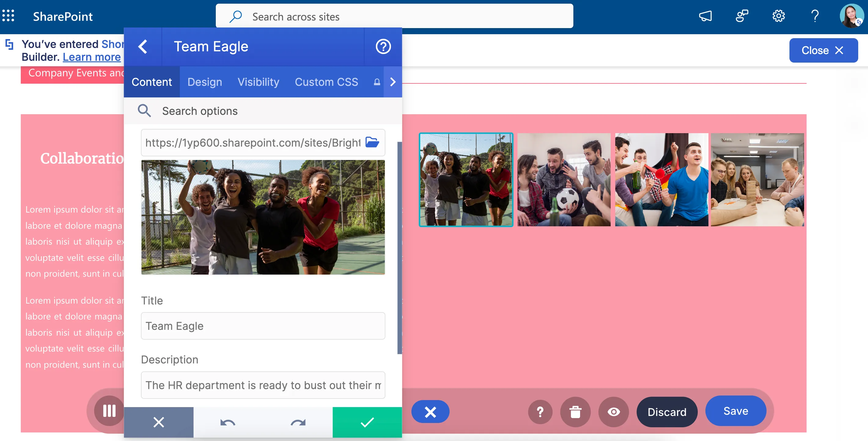Select the thumbnail of men holding a soccer ball

pos(564,180)
